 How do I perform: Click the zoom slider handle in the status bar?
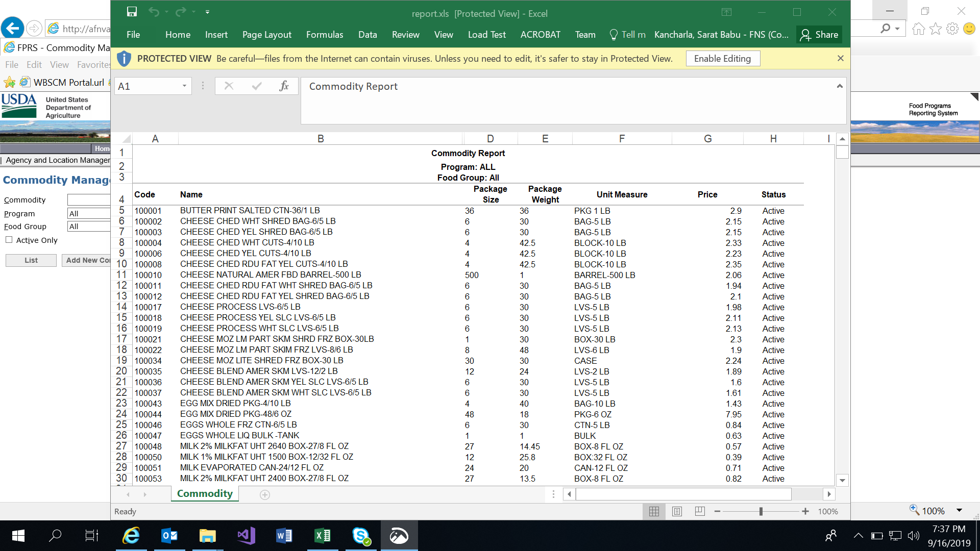[761, 511]
